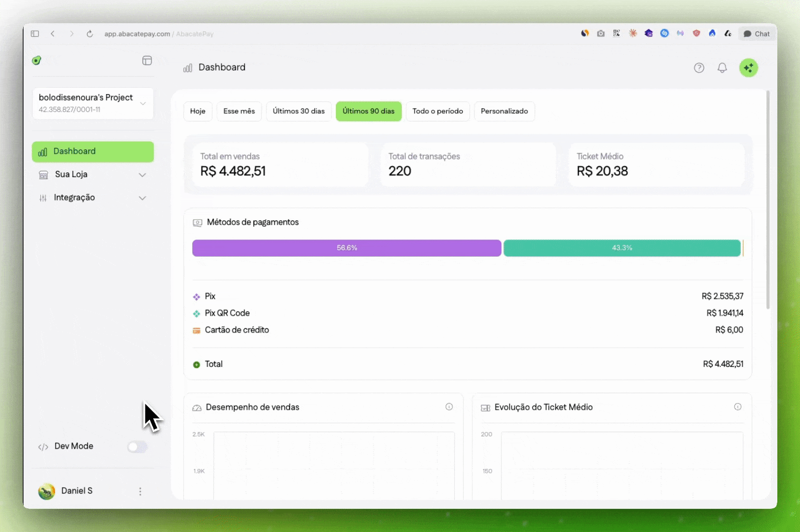This screenshot has width=800, height=532.
Task: Choose Todo o período filter
Action: 437,111
